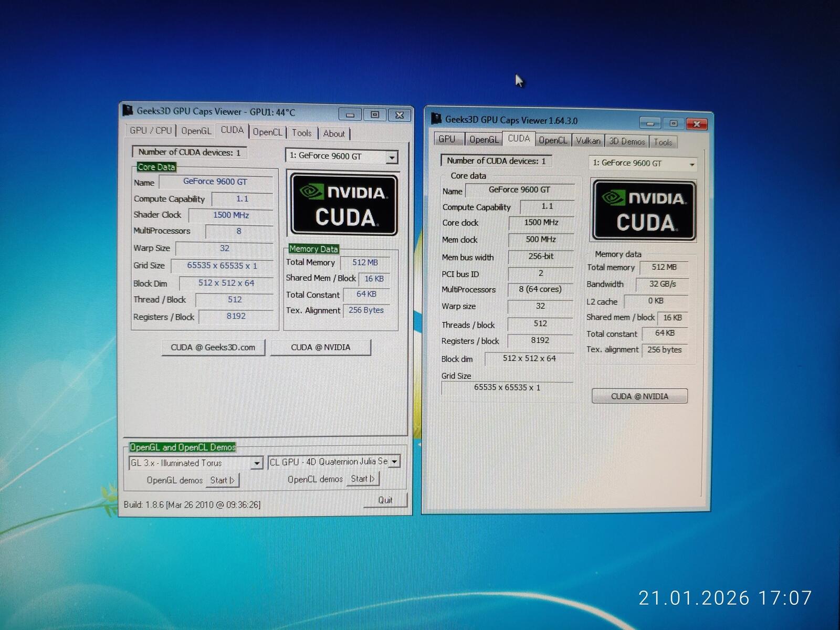Click the Registers / block 8192 field in viewer 1.64.3.0

click(540, 341)
